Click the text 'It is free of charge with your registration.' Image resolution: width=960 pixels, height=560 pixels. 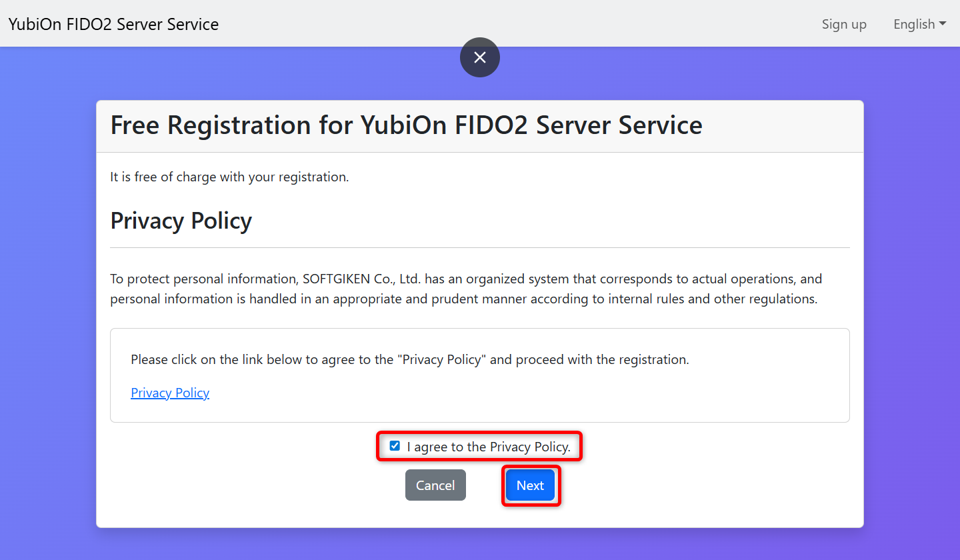click(229, 177)
